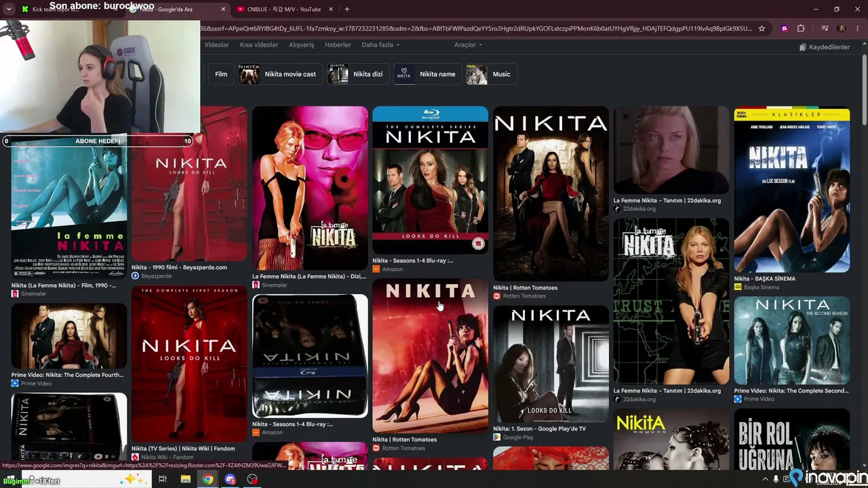Open the Nikita Seasons 1-4 Blu-ray cover image

(x=430, y=180)
